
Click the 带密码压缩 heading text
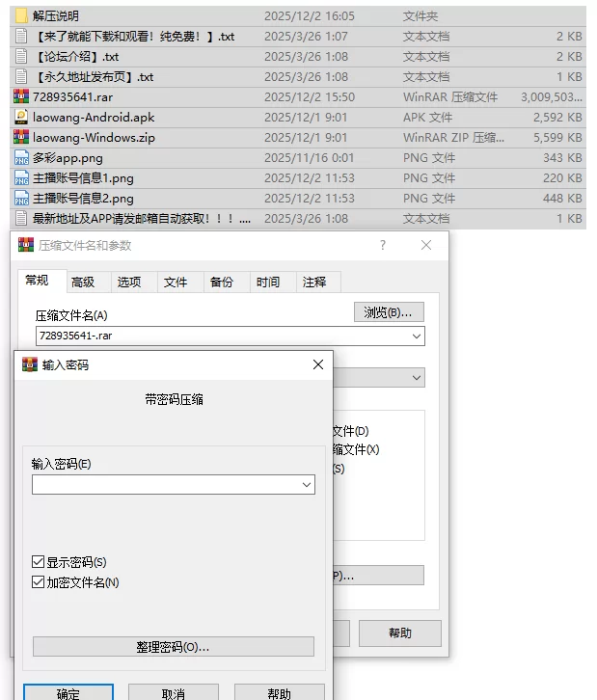[x=174, y=399]
